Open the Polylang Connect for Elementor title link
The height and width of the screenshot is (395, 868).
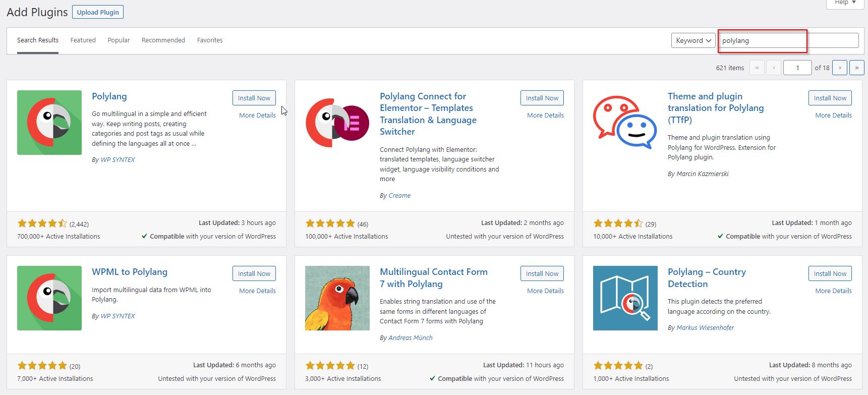[428, 114]
